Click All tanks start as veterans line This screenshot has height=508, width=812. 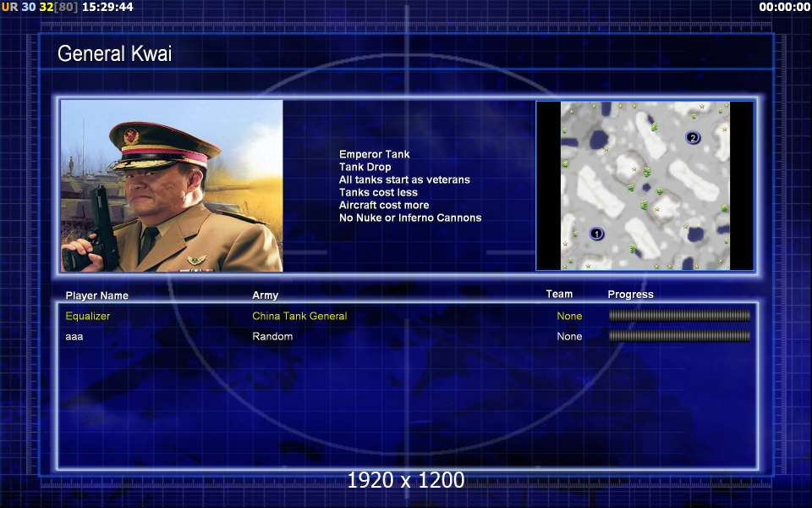(x=404, y=179)
